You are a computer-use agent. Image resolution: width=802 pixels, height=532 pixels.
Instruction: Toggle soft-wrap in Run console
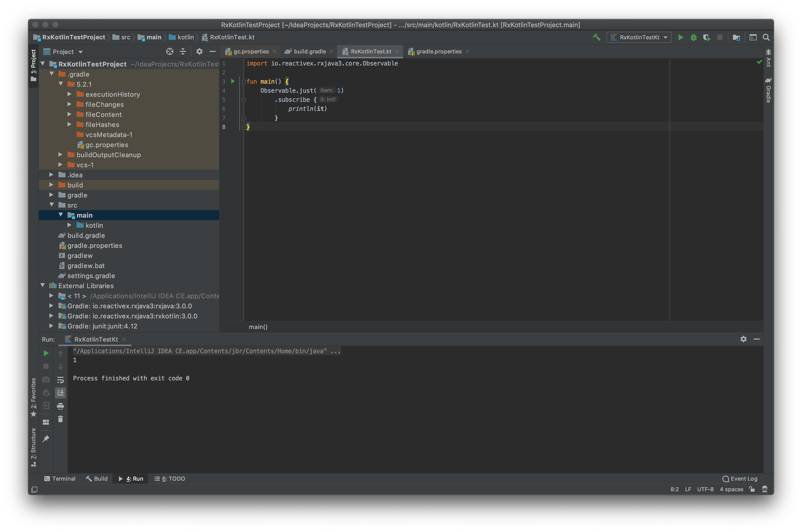(x=60, y=380)
